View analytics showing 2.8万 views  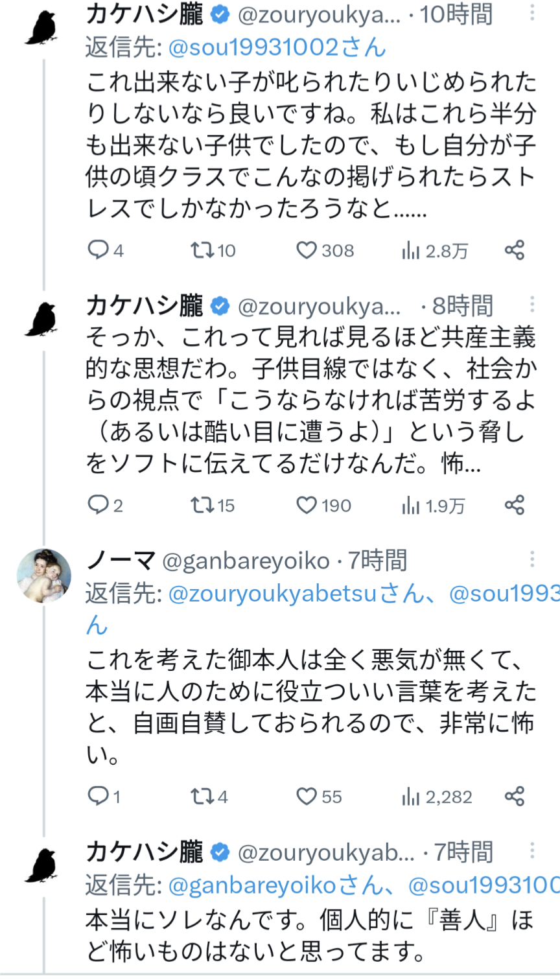click(411, 251)
